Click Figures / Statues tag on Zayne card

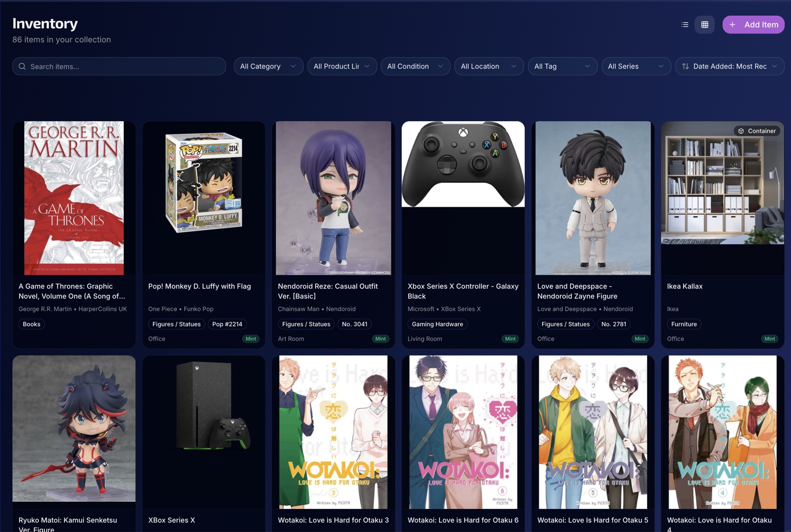[x=566, y=324]
